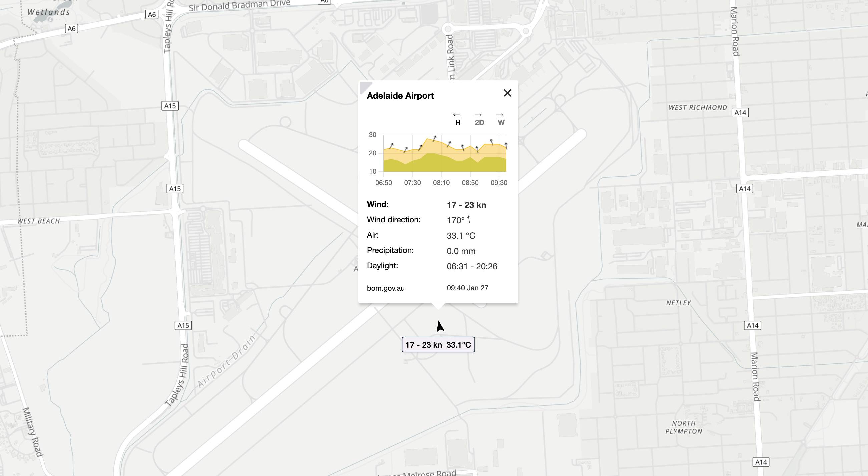868x476 pixels.
Task: Select the station marker arrow below the popup
Action: (440, 327)
